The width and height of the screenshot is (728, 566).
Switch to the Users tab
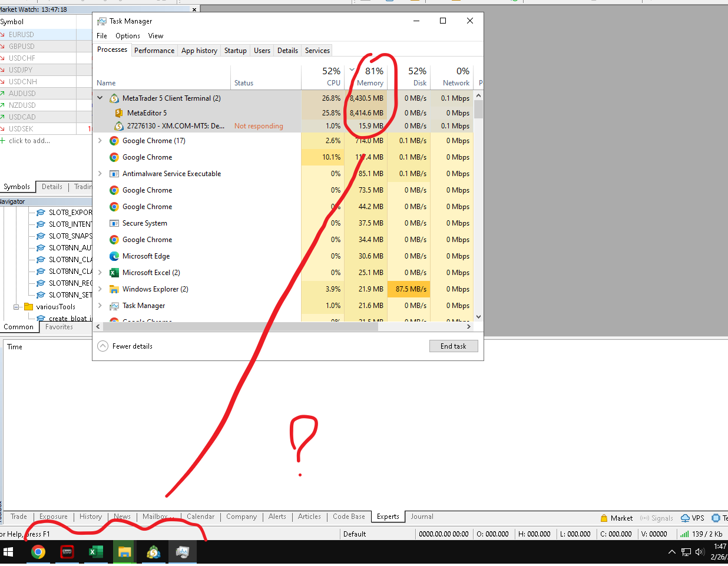point(262,51)
